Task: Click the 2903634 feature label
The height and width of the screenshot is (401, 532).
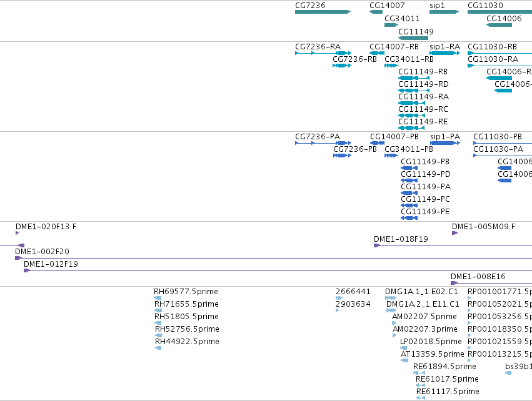Action: (x=353, y=304)
